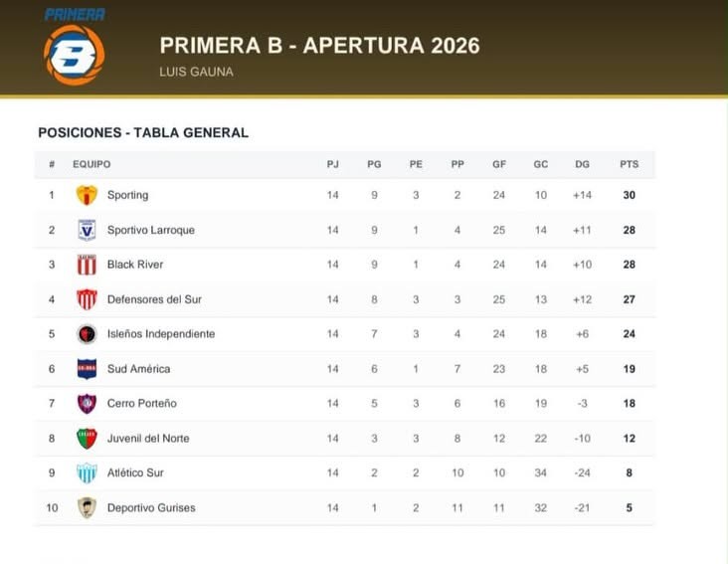The height and width of the screenshot is (564, 728).
Task: Click the EQUIPO column header
Action: 91,164
